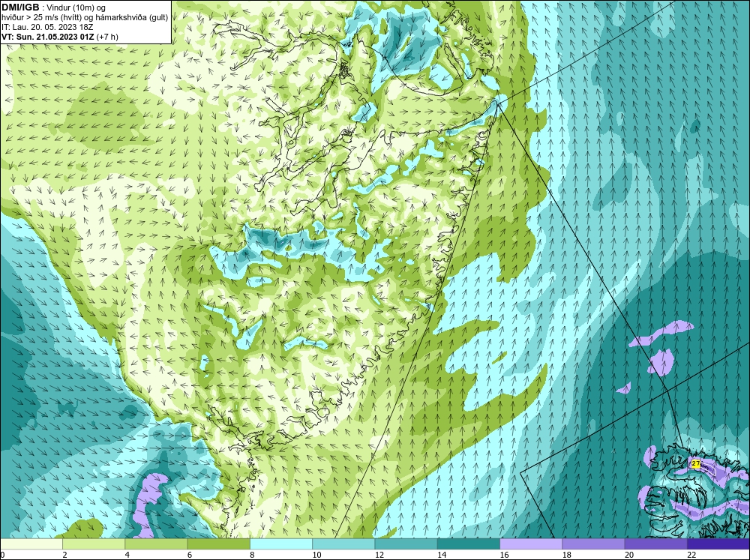Click the "VT: Sun. 21.05.2023 01Z" valid time

click(x=48, y=37)
